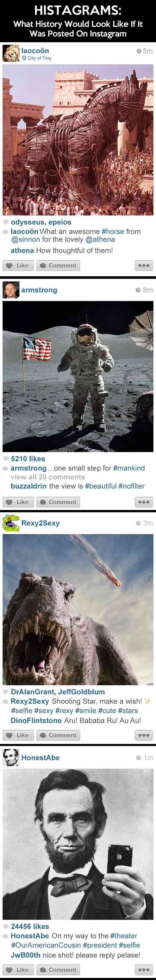
Task: Open more options on armstrong's post
Action: pyautogui.click(x=144, y=502)
